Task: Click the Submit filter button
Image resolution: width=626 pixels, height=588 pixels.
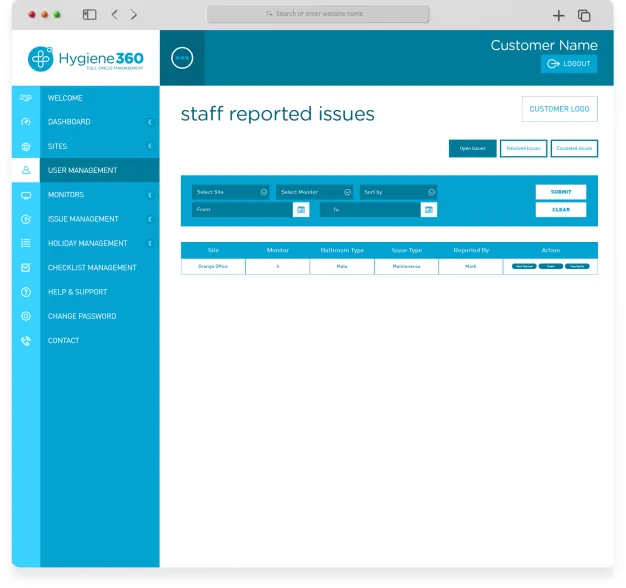Action: pyautogui.click(x=561, y=192)
